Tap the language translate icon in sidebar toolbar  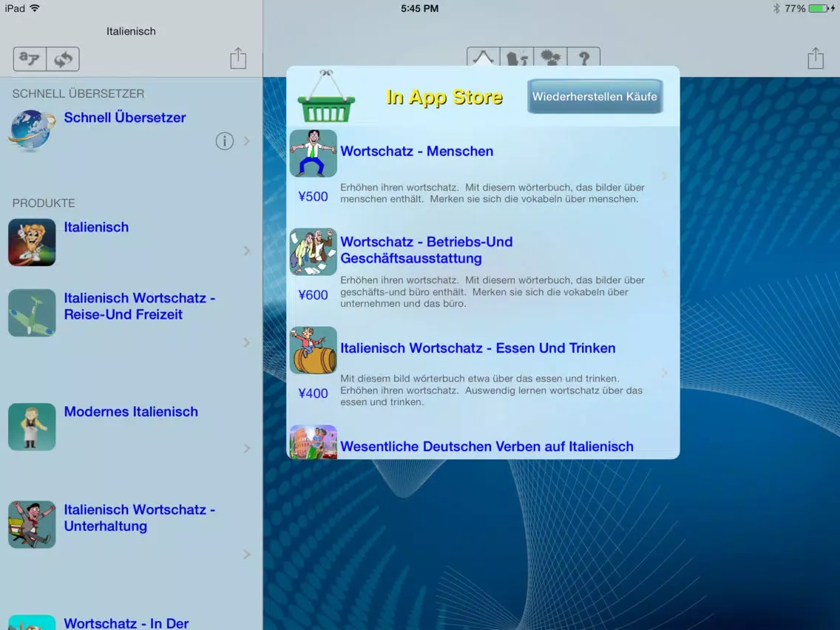[x=30, y=59]
